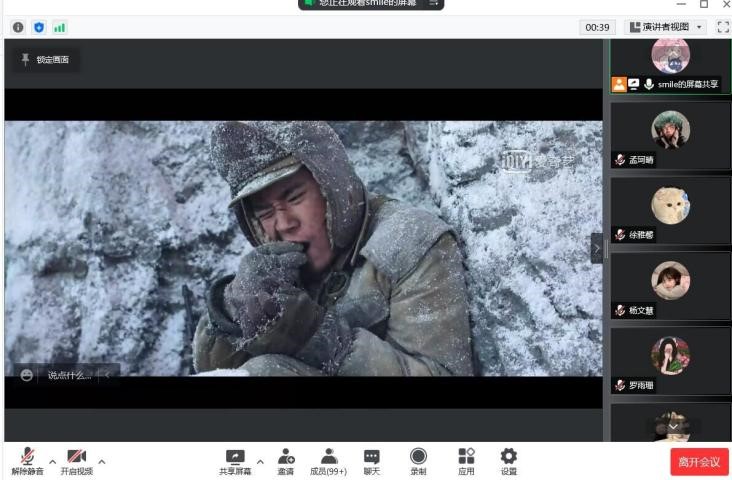
Task: Click the 说点什么 chat input field
Action: point(69,375)
